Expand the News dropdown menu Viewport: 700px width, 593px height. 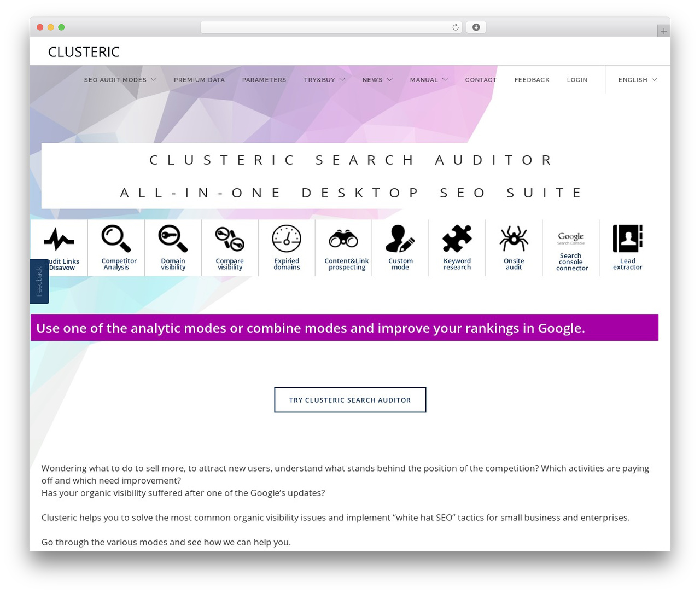pos(377,80)
